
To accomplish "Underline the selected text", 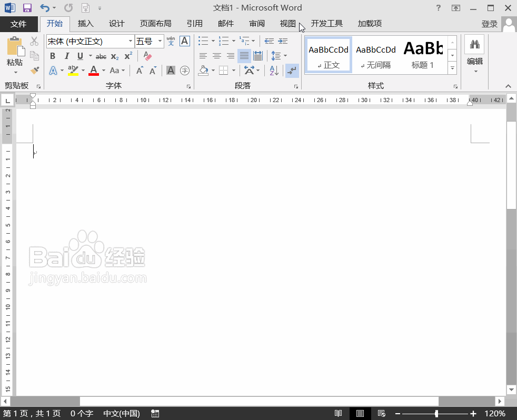I will coord(79,56).
